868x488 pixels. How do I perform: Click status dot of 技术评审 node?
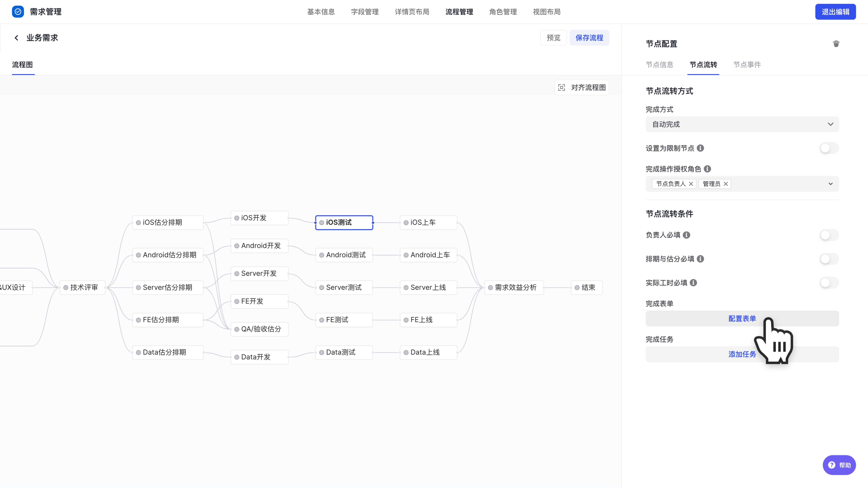(66, 288)
